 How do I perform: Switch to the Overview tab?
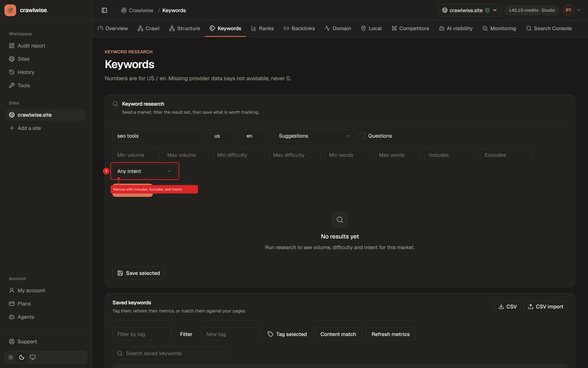pyautogui.click(x=112, y=29)
